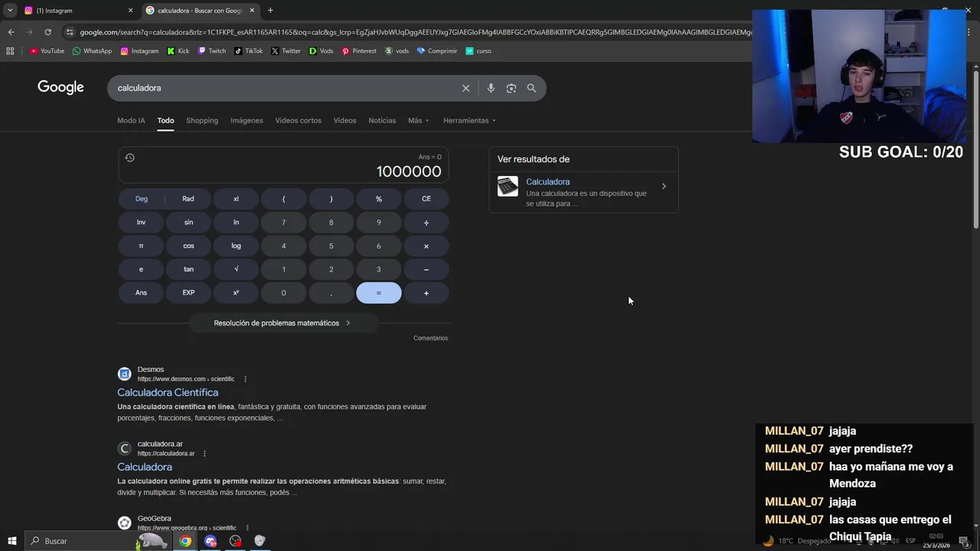980x551 pixels.
Task: Open WhatsApp bookmark
Action: tap(92, 51)
